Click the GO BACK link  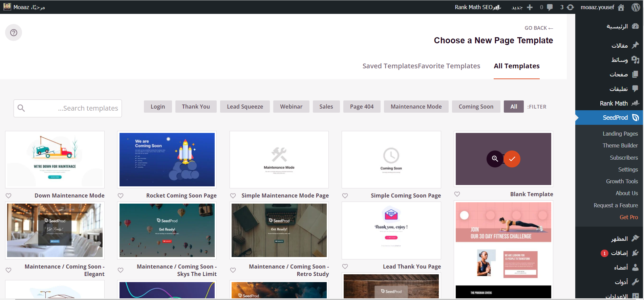point(539,28)
